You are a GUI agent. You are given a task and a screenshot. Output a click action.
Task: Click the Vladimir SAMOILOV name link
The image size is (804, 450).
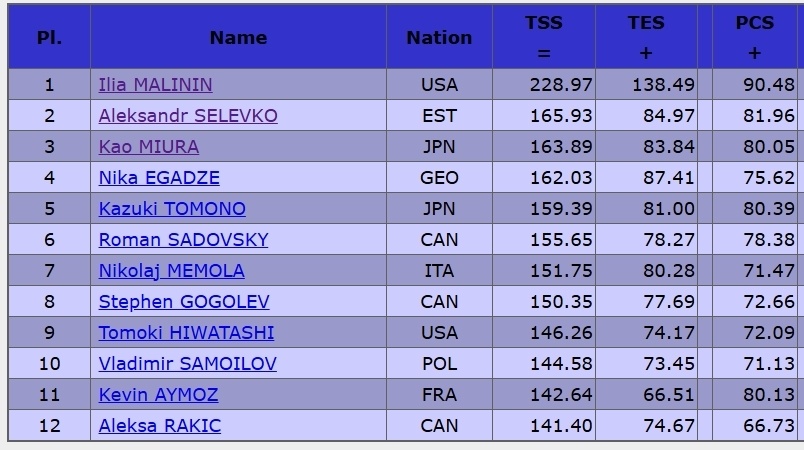coord(188,364)
